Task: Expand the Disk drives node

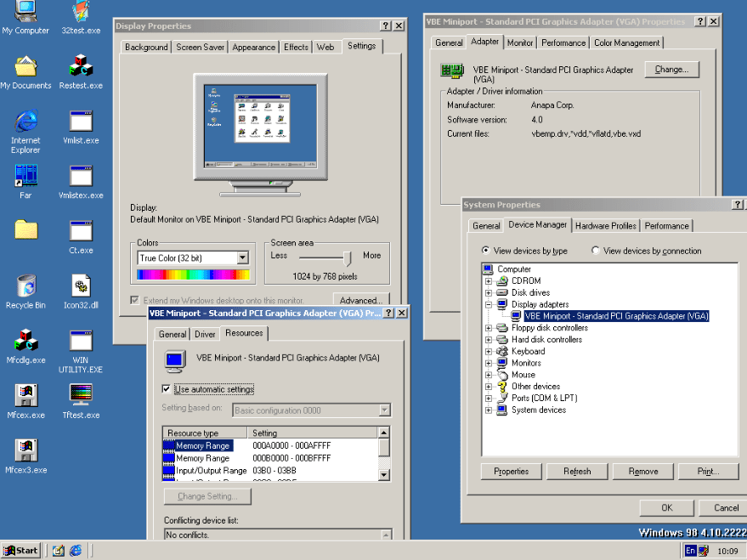Action: click(489, 293)
